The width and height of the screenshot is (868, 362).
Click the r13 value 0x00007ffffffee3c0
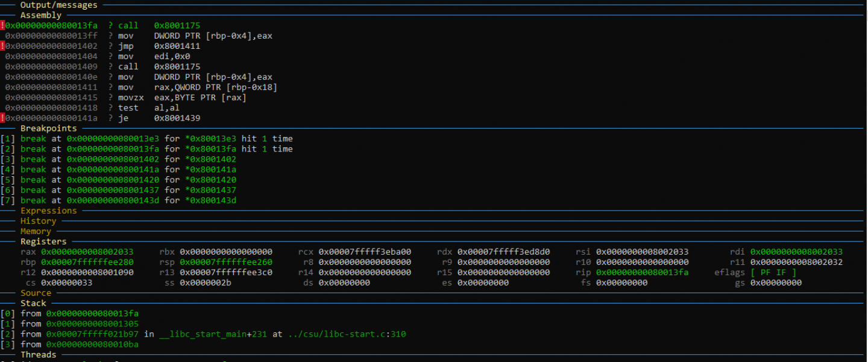point(226,273)
